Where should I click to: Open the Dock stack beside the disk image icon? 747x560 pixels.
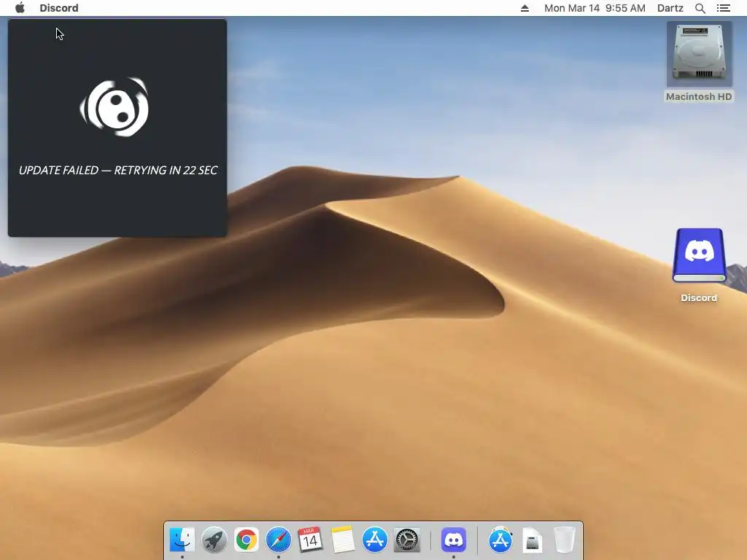click(500, 540)
